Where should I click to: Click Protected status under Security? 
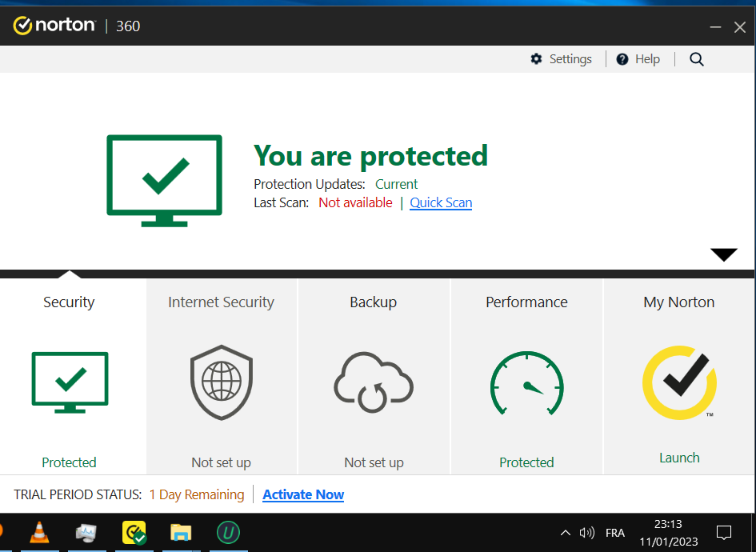69,462
